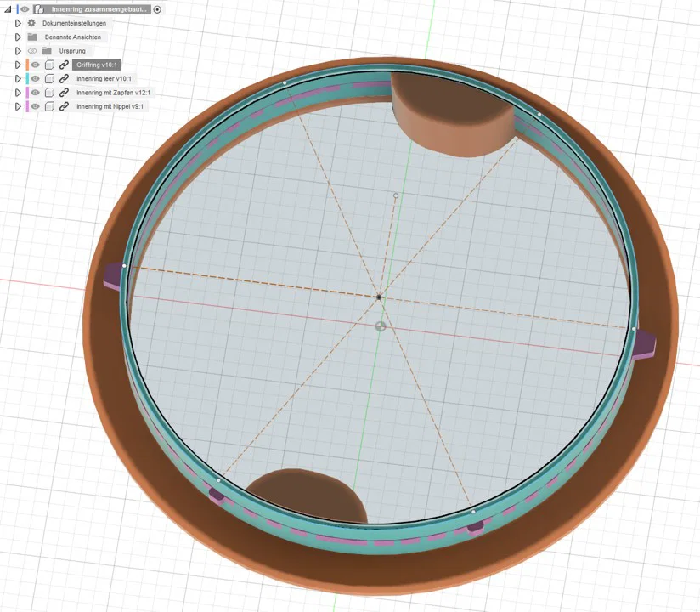Click the purple color bar of Innenring mit Zapfen
Image resolution: width=700 pixels, height=612 pixels.
(27, 93)
